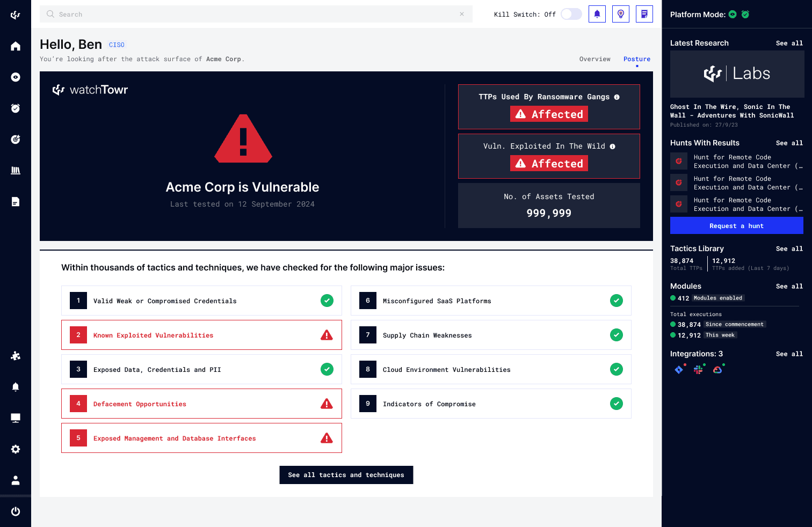
Task: Open the monitor icon in sidebar
Action: (16, 418)
